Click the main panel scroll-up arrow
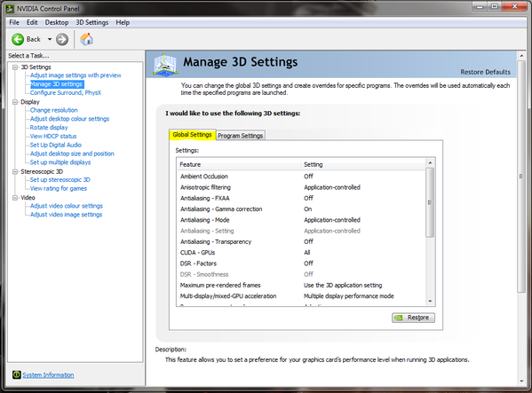Viewport: 532px width, 393px height. [521, 56]
